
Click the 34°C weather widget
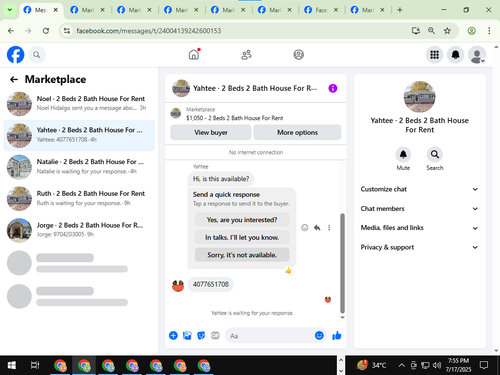click(372, 366)
